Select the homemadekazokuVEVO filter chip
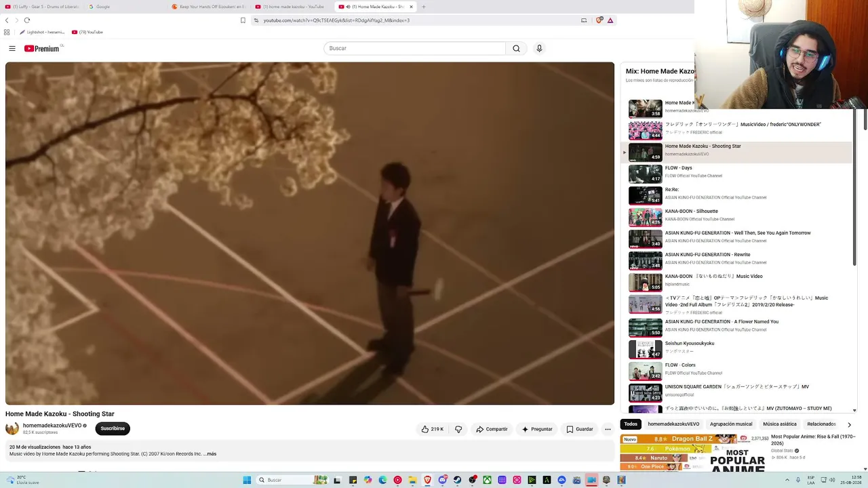The image size is (868, 488). [673, 424]
